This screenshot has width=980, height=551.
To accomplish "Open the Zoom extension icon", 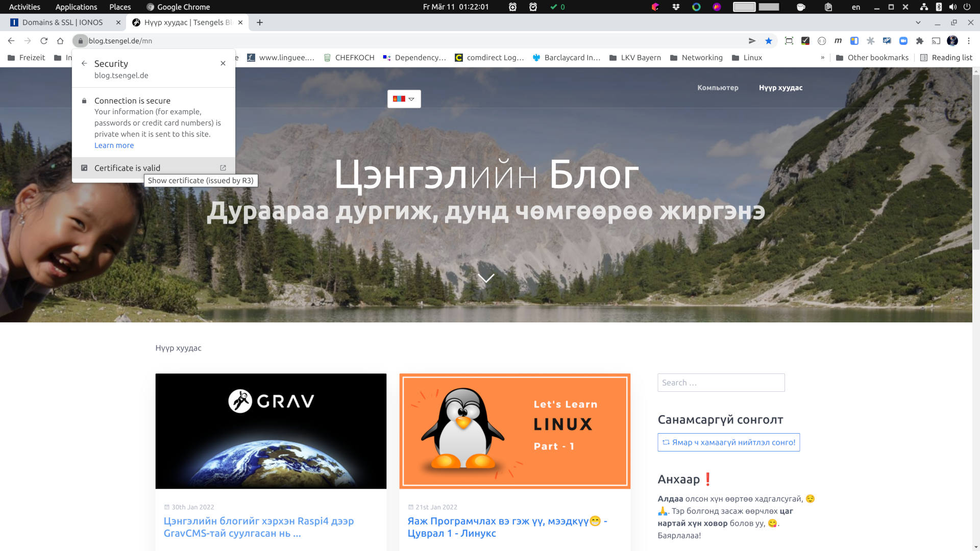I will coord(903,41).
